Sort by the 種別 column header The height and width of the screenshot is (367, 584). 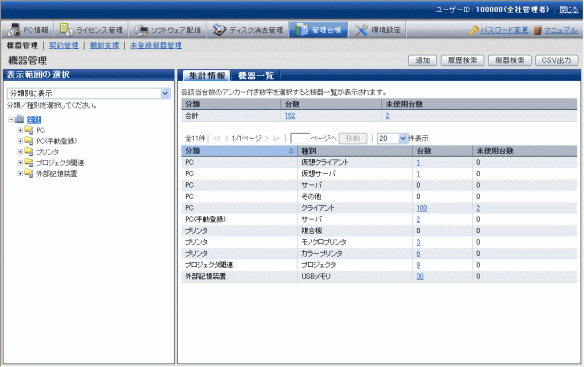click(355, 151)
